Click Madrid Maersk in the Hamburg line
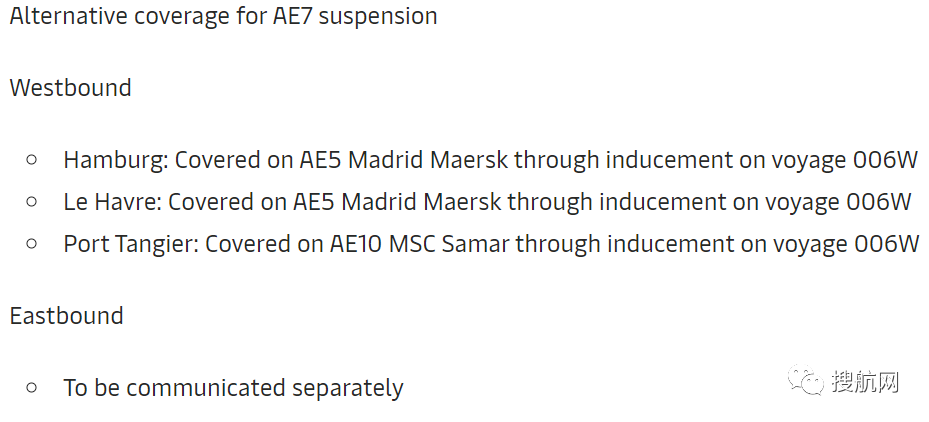The image size is (929, 422). pyautogui.click(x=428, y=160)
